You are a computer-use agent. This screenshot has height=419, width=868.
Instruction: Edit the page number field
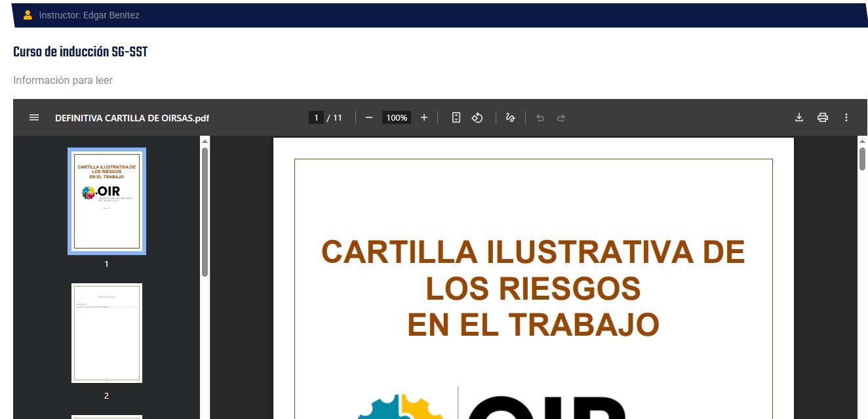316,117
